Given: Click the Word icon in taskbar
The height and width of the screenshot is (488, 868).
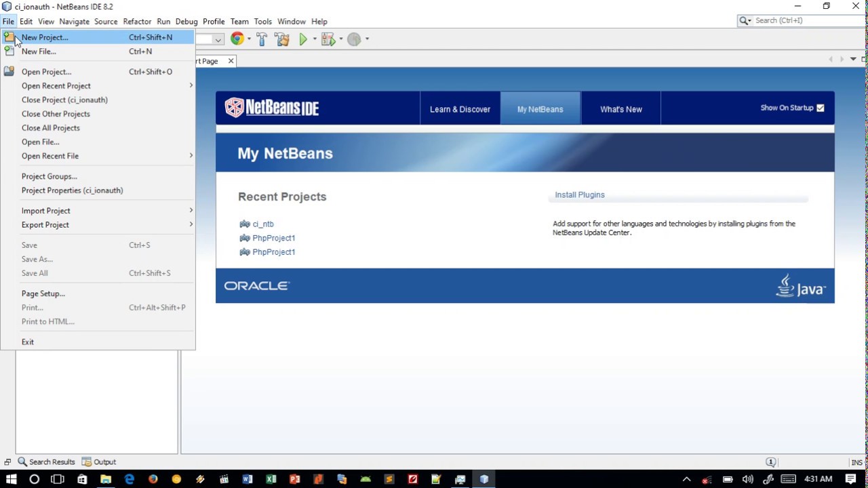Looking at the screenshot, I should (x=248, y=479).
